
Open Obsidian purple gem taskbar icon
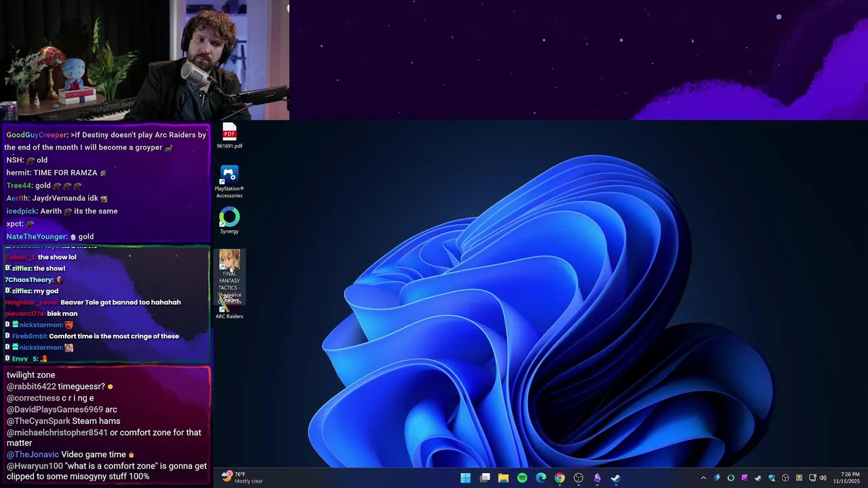597,478
